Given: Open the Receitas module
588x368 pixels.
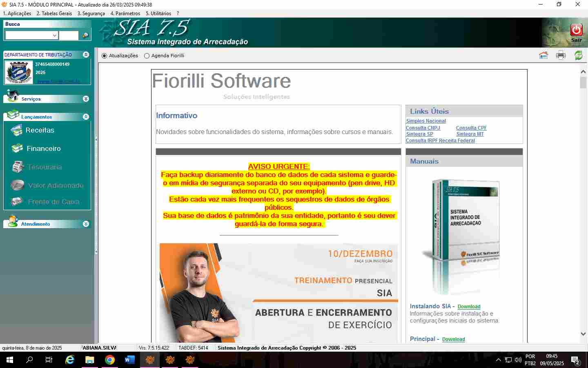Looking at the screenshot, I should coord(40,130).
